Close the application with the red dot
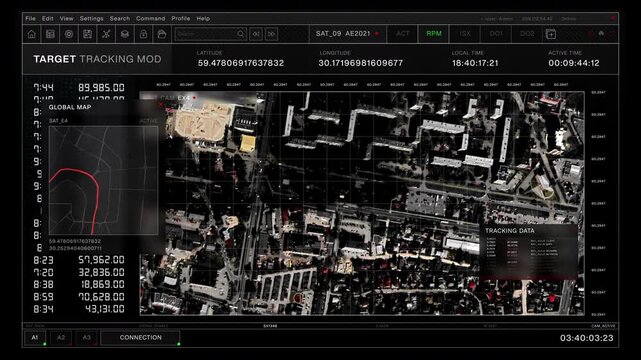This screenshot has height=360, width=641. pyautogui.click(x=613, y=18)
